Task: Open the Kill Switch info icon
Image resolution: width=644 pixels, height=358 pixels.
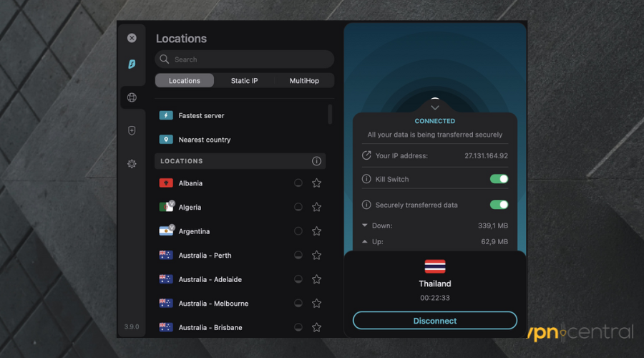Action: point(366,179)
